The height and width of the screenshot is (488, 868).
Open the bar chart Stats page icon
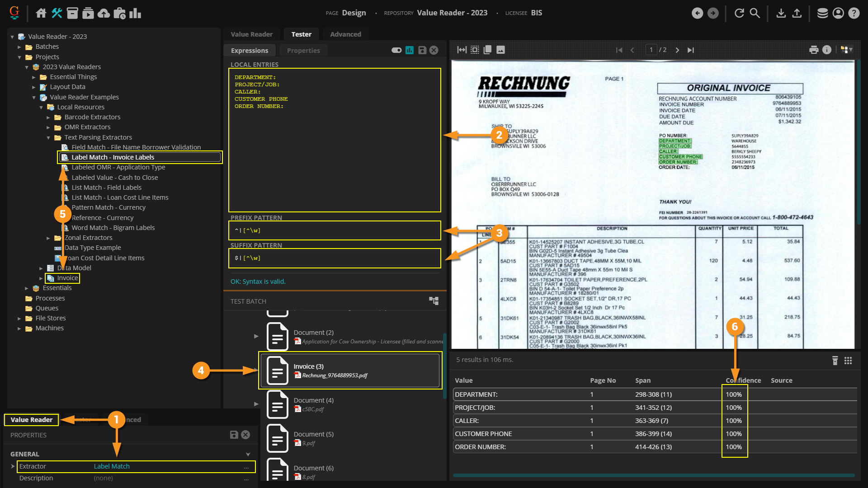coord(135,13)
